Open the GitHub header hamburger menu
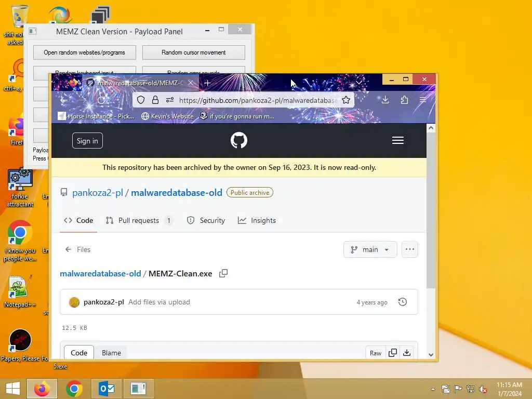This screenshot has width=532, height=399. [x=397, y=140]
